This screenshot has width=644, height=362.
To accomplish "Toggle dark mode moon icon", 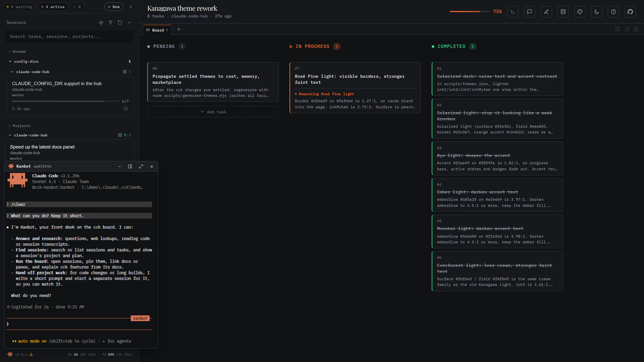I will [597, 12].
